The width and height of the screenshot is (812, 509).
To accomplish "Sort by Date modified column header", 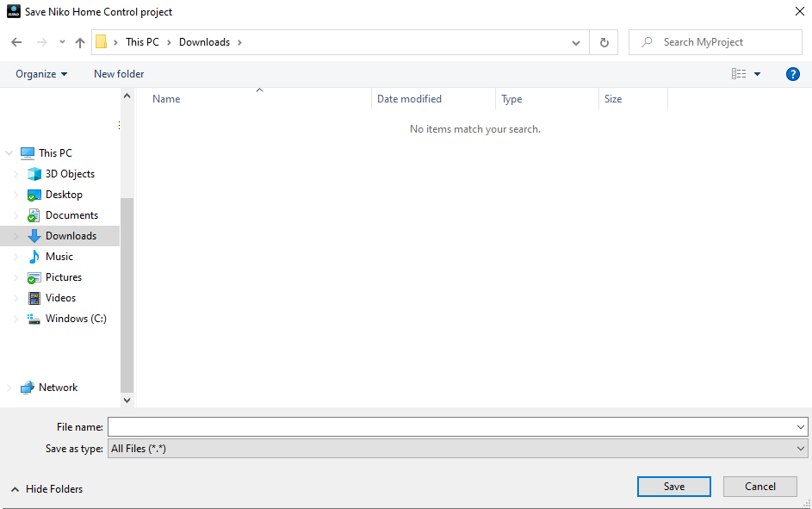I will 409,99.
